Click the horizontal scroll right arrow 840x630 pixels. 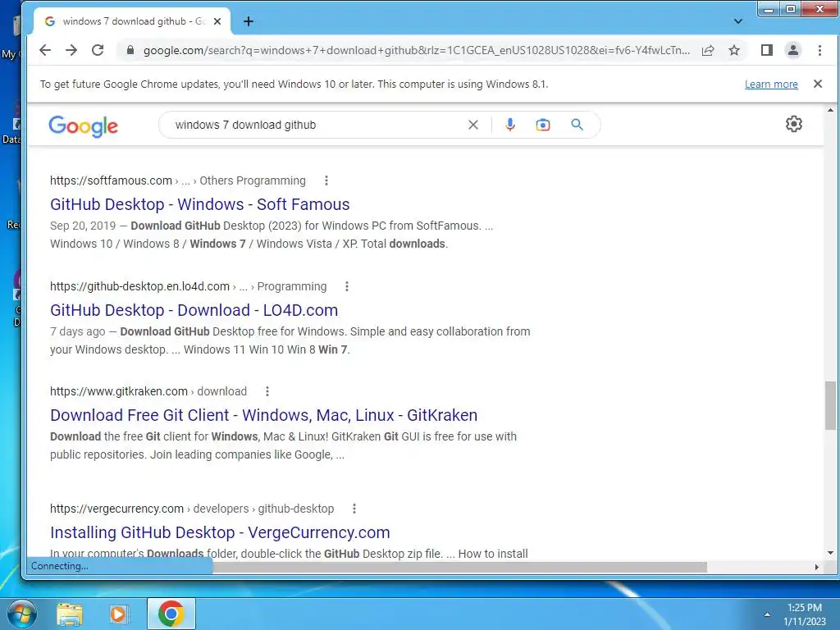tap(817, 567)
